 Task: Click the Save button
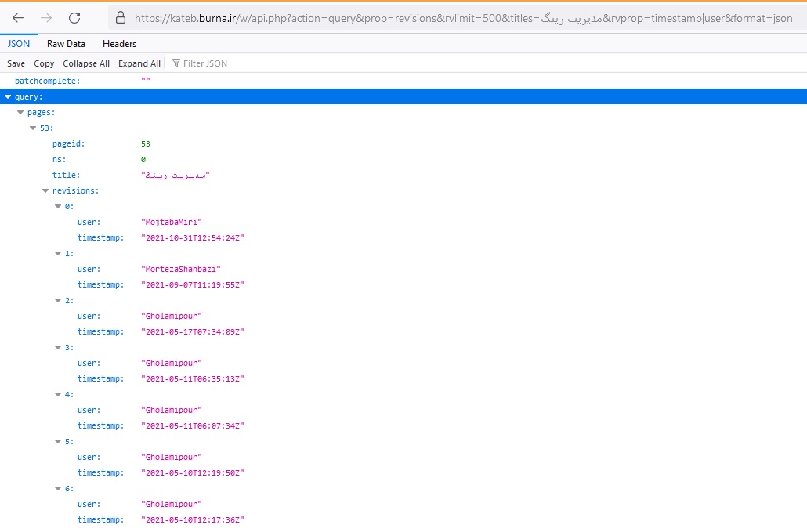(16, 63)
